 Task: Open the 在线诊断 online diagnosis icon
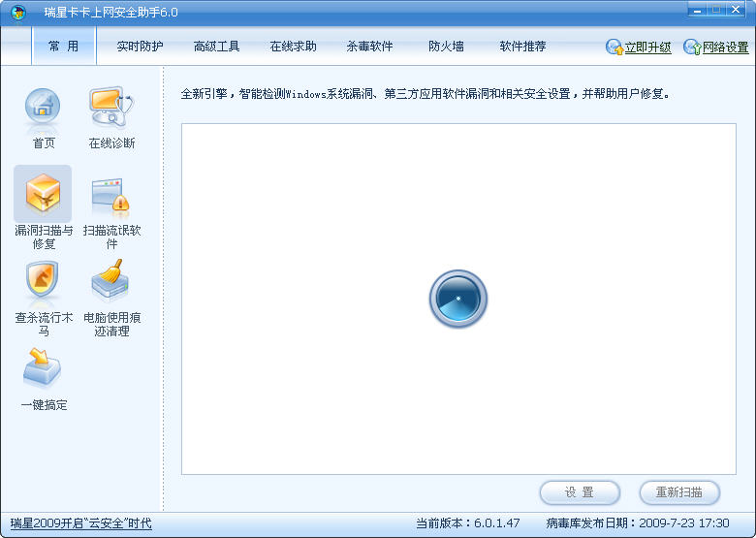tap(111, 107)
